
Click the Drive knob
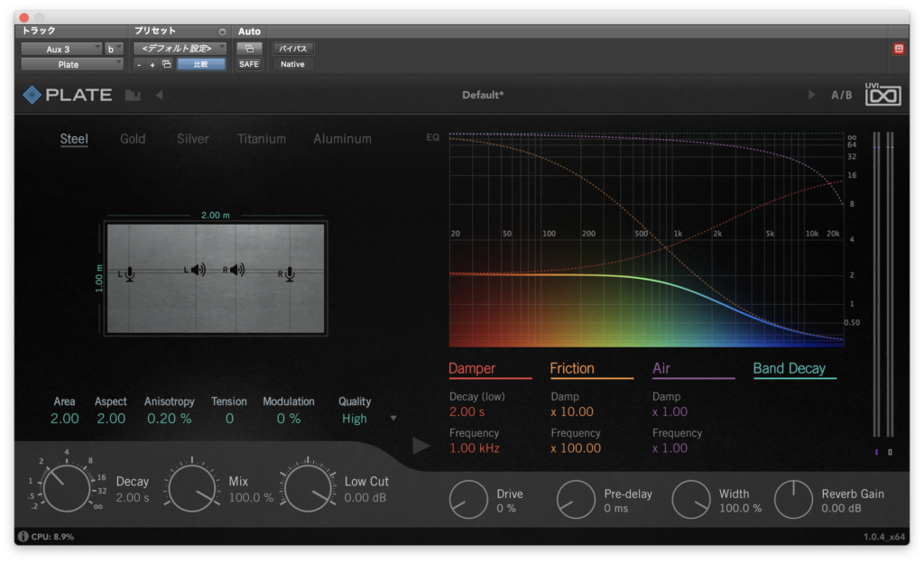tap(468, 500)
